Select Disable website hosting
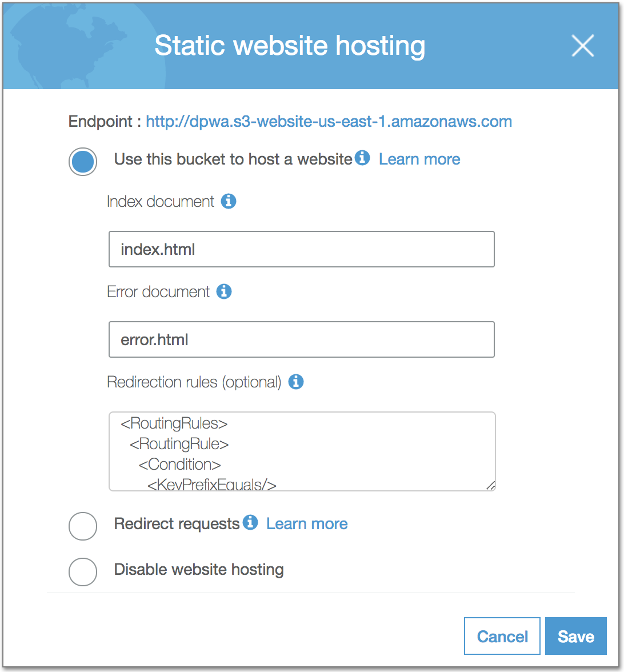This screenshot has width=624, height=672. pos(82,571)
